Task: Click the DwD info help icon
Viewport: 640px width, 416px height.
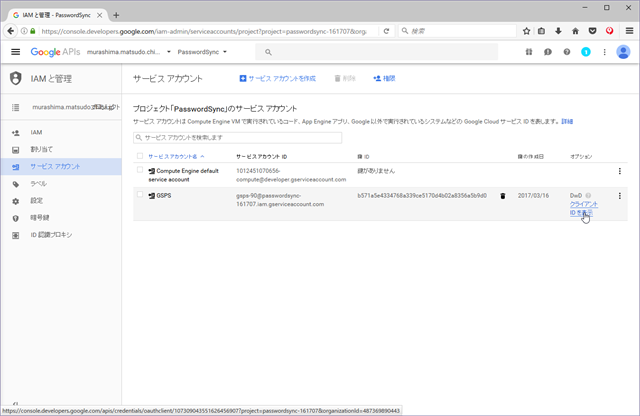Action: pyautogui.click(x=588, y=196)
